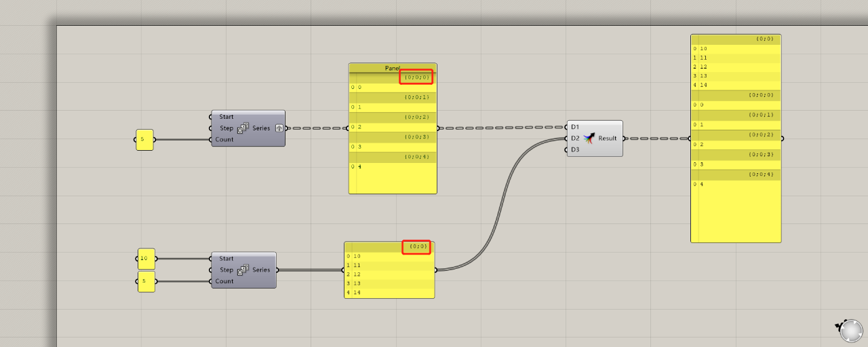This screenshot has width=868, height=347.
Task: Click the {0;0} path header in lower panel
Action: pos(418,246)
